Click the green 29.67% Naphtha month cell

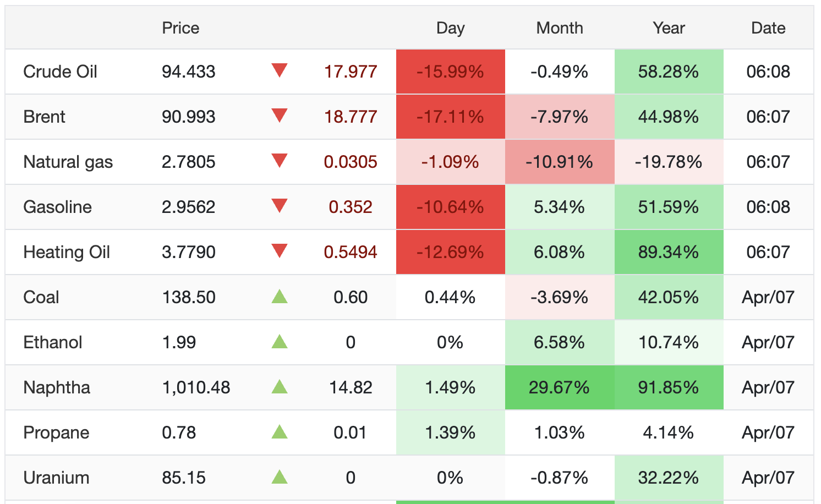559,387
